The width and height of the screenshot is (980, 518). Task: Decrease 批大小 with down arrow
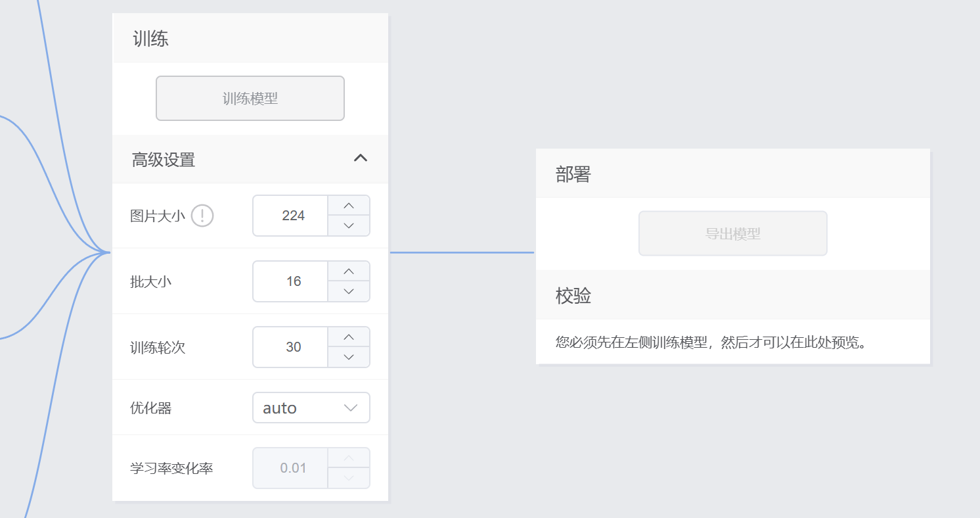click(x=349, y=291)
